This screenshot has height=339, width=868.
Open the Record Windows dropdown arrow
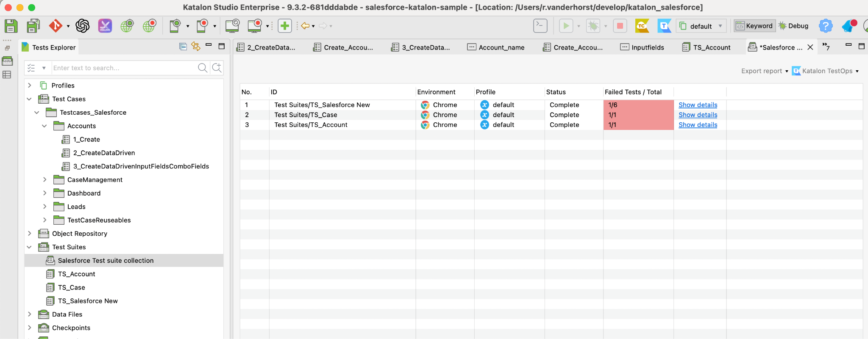tap(267, 26)
